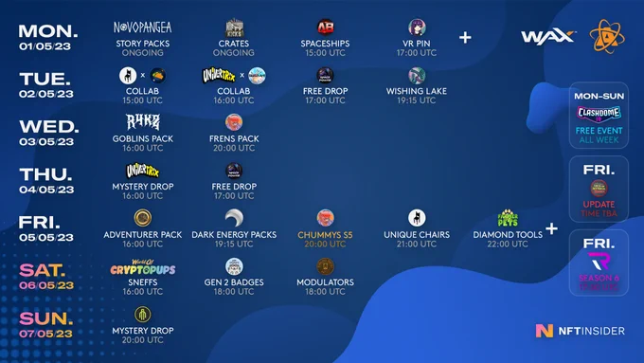The height and width of the screenshot is (363, 644).
Task: Click the white chair icon in Tuesday's 15:00 collab
Action: tap(128, 76)
